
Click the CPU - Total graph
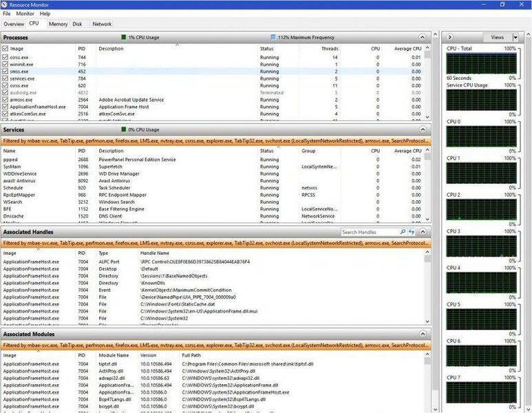[x=482, y=63]
